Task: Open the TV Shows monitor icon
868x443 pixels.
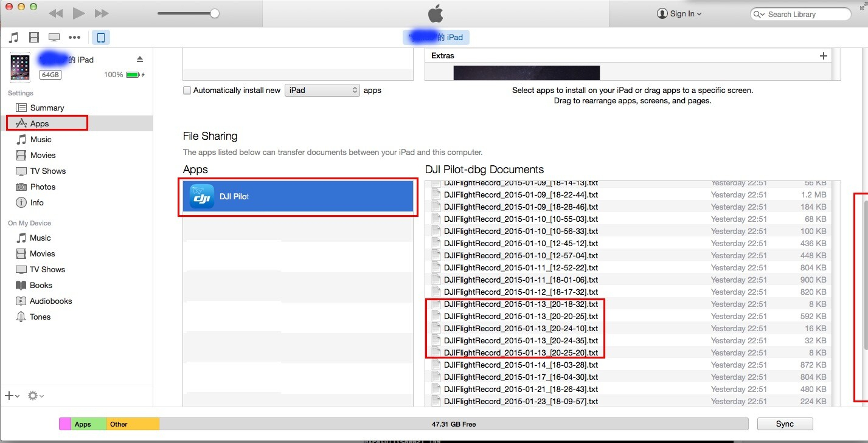Action: (x=54, y=38)
